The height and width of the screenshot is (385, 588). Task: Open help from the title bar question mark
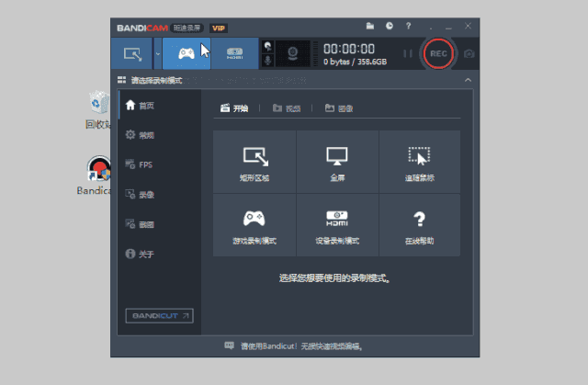408,26
